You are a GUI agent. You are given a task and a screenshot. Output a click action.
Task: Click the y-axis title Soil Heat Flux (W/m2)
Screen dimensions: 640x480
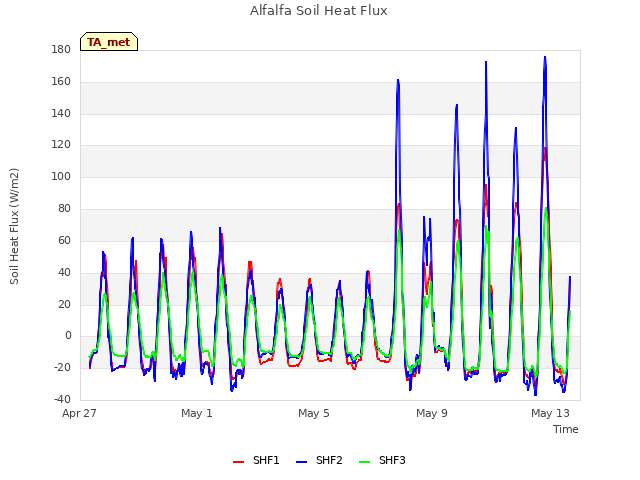point(14,226)
